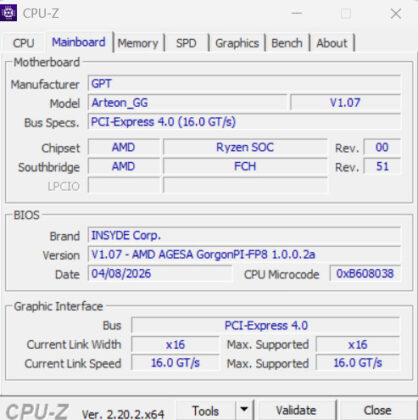Screen dimensions: 418x420
Task: Open the Tools dropdown arrow
Action: (245, 410)
